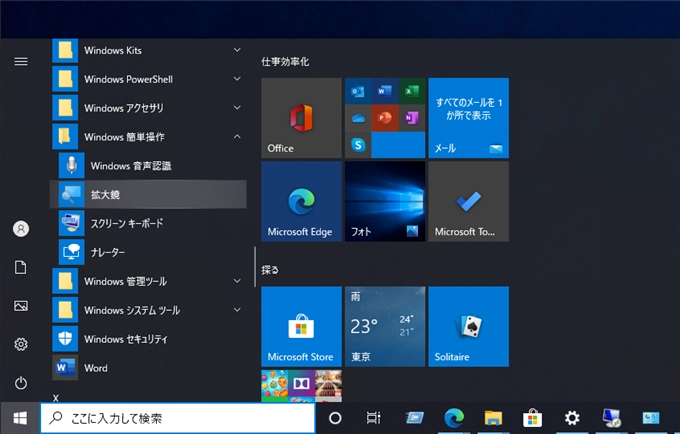Screen dimensions: 680x434
Task: Open Task View on the taskbar
Action: pyautogui.click(x=373, y=418)
